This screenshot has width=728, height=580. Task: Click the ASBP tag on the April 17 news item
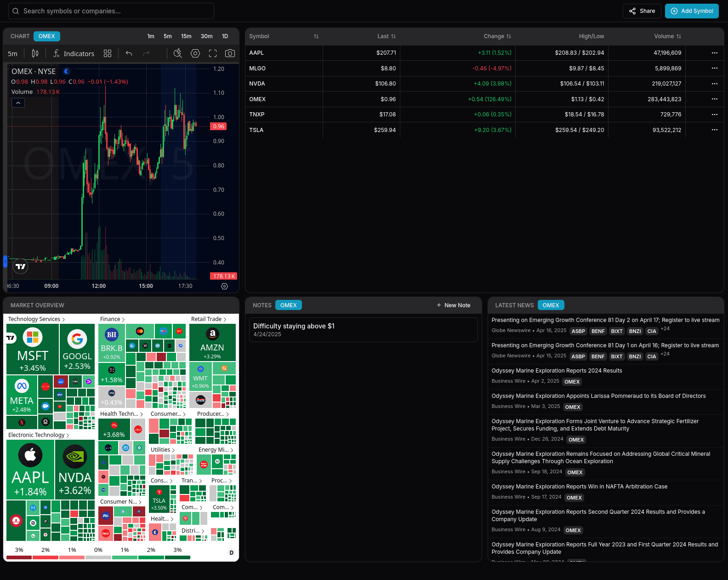(x=578, y=331)
